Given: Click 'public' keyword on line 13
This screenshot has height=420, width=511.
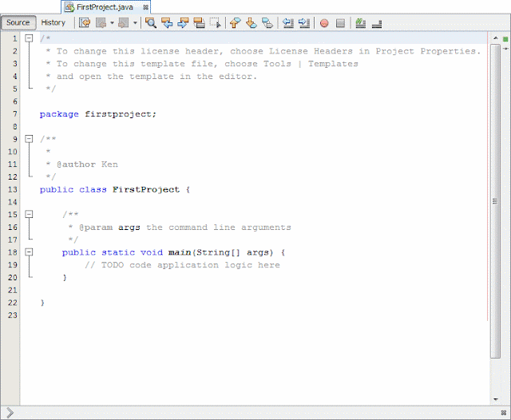Looking at the screenshot, I should coord(57,189).
